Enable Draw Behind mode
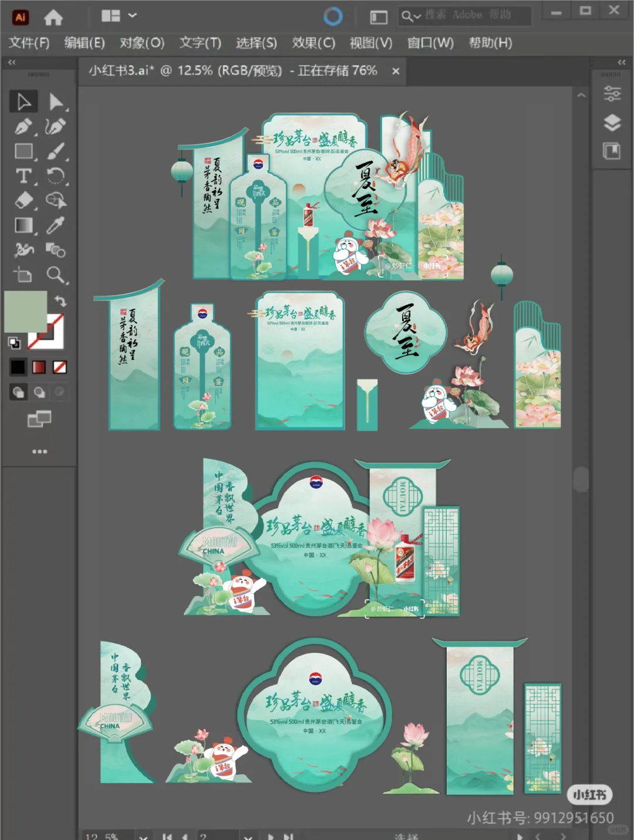Image resolution: width=634 pixels, height=840 pixels. pyautogui.click(x=39, y=392)
